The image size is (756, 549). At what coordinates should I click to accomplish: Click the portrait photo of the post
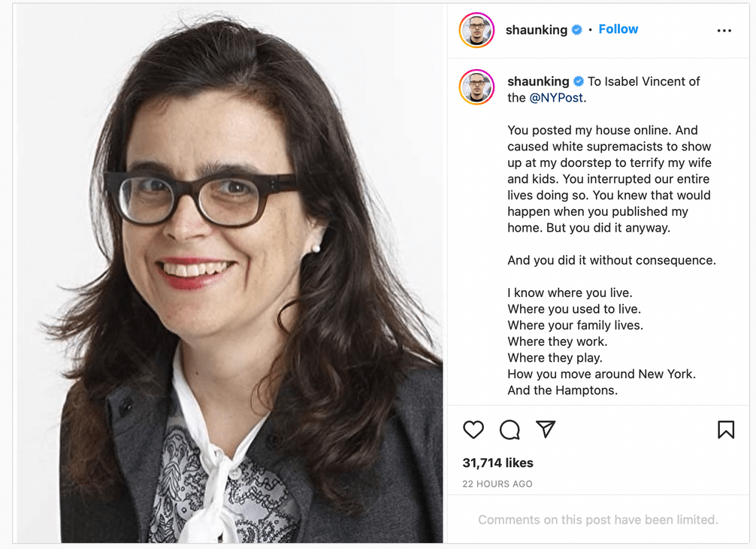pos(229,274)
